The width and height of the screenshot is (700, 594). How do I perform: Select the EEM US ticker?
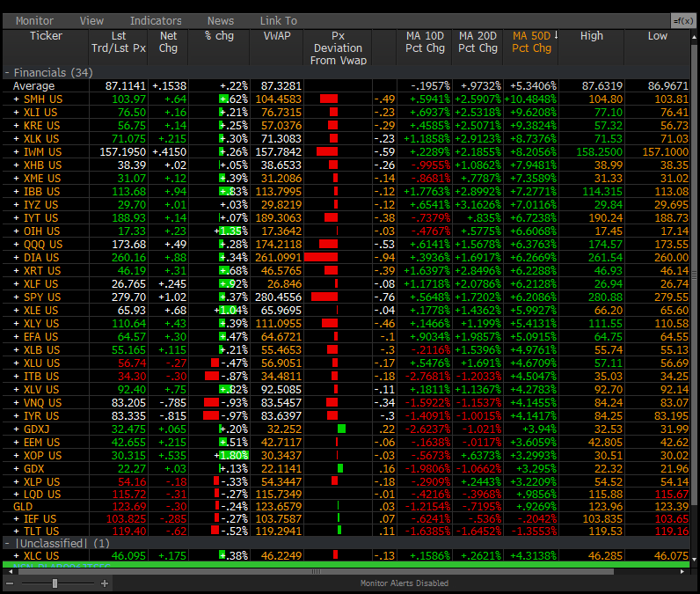pyautogui.click(x=42, y=443)
